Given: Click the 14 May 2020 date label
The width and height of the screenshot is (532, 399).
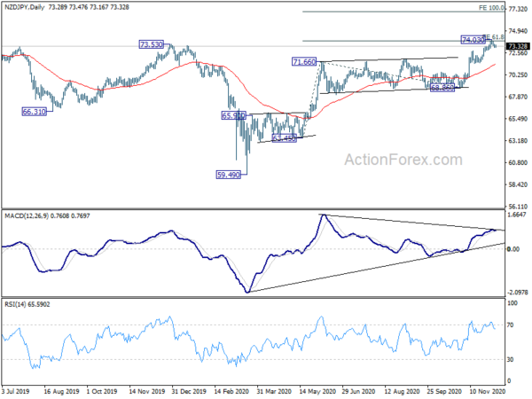Looking at the screenshot, I should [318, 391].
